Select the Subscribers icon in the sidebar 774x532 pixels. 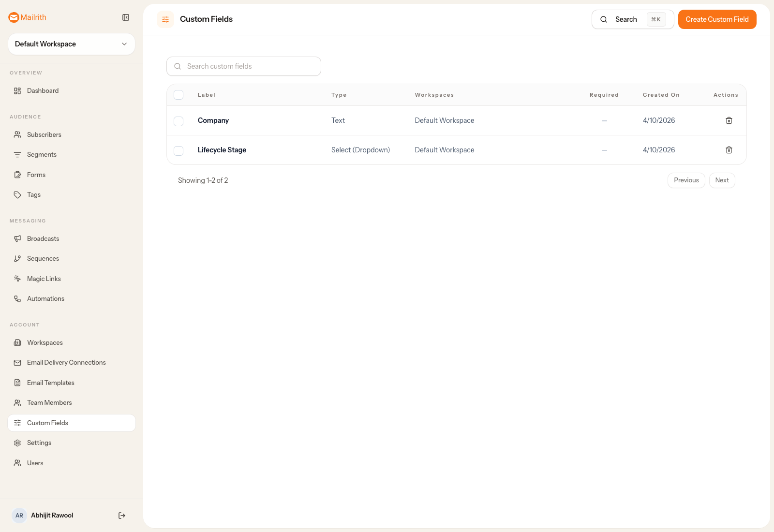17,134
